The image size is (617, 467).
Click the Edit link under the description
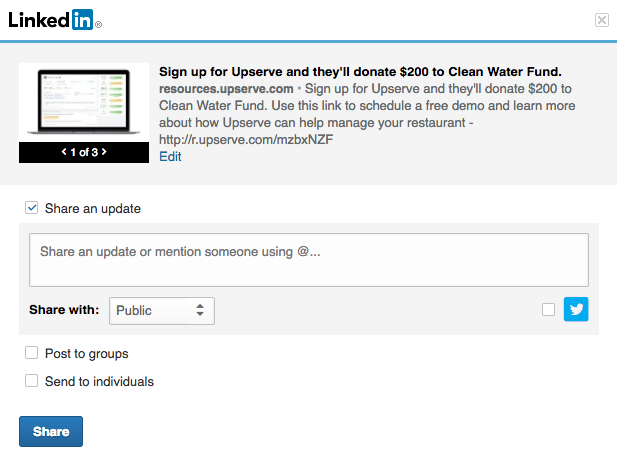[170, 156]
